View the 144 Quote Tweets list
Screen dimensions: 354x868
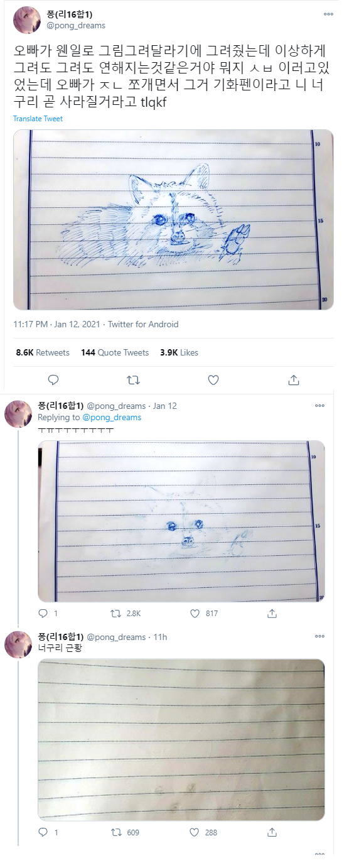coord(115,352)
